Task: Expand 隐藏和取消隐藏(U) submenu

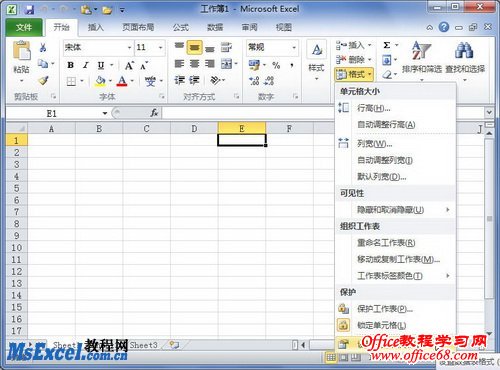Action: click(396, 210)
